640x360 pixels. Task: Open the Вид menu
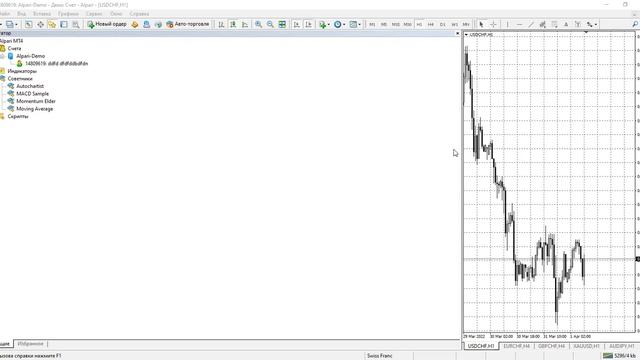(21, 14)
